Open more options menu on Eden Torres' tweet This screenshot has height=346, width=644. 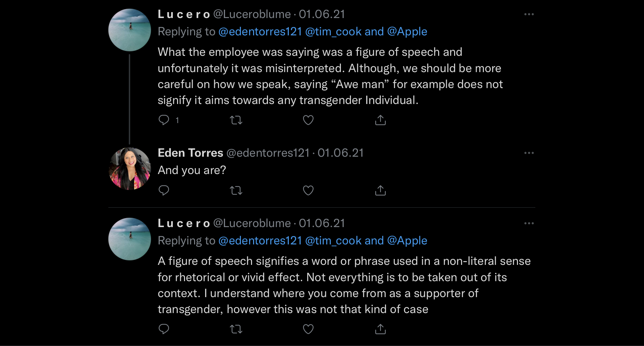point(529,153)
